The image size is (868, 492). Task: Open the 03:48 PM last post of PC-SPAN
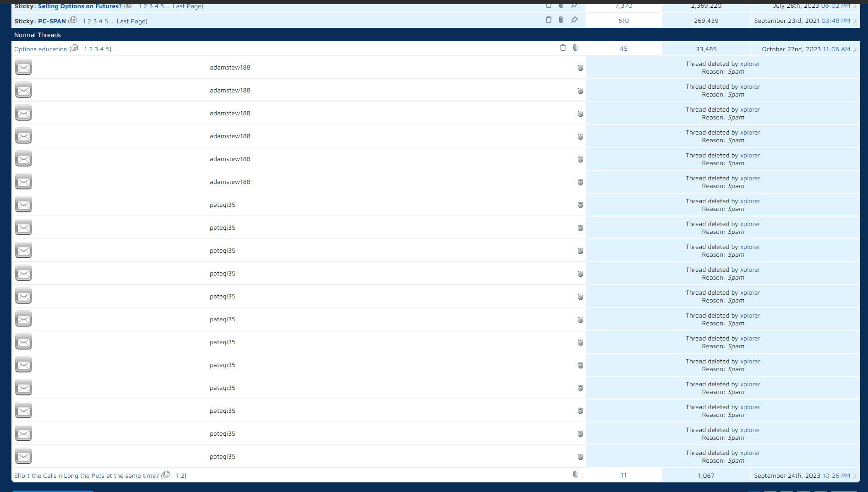point(835,21)
